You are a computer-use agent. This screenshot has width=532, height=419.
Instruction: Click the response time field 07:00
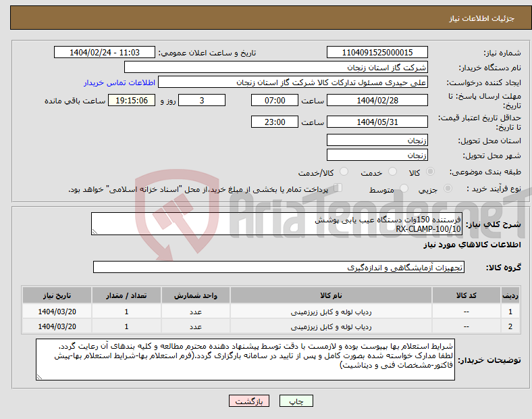point(275,101)
